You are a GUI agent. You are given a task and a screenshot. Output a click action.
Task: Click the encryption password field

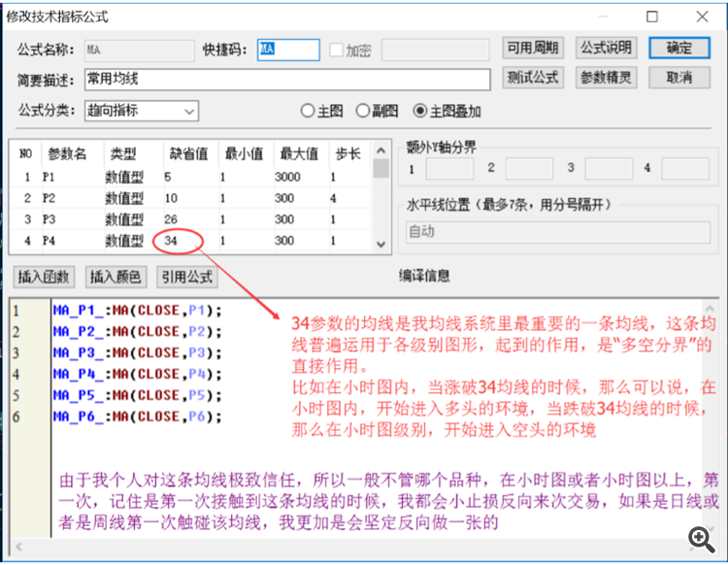436,50
